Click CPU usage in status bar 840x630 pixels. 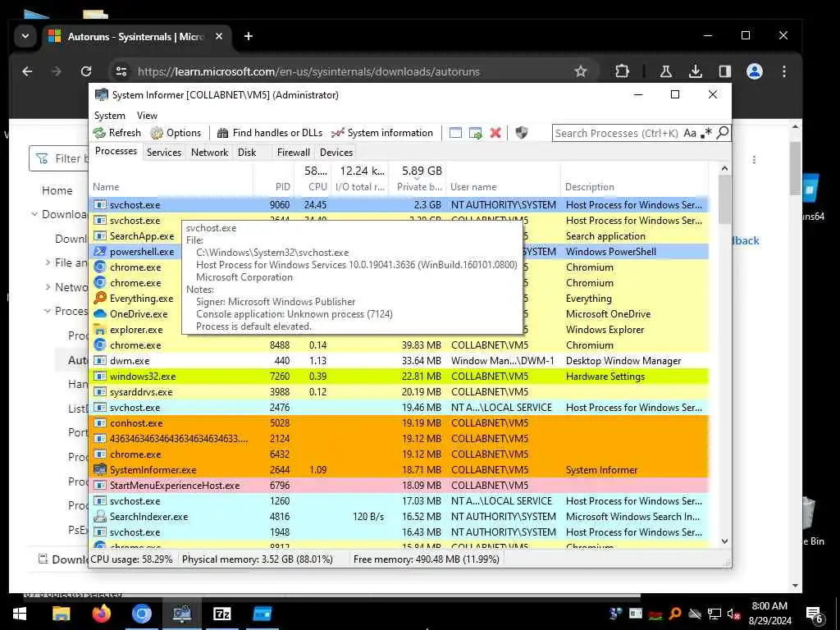[131, 559]
